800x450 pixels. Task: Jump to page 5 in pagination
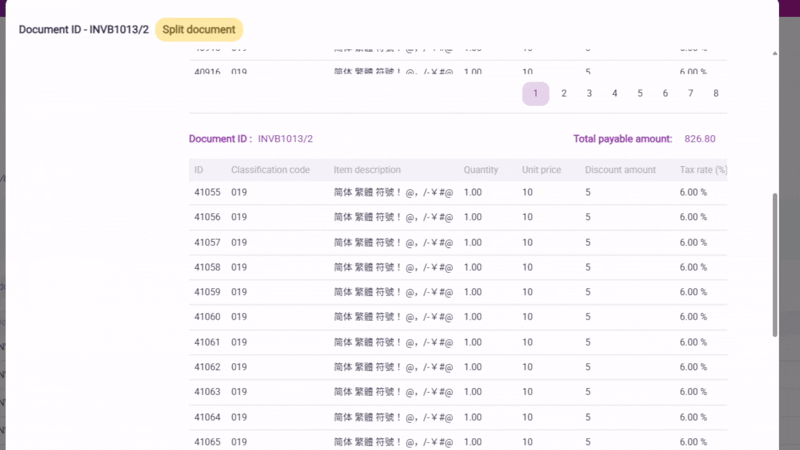640,93
